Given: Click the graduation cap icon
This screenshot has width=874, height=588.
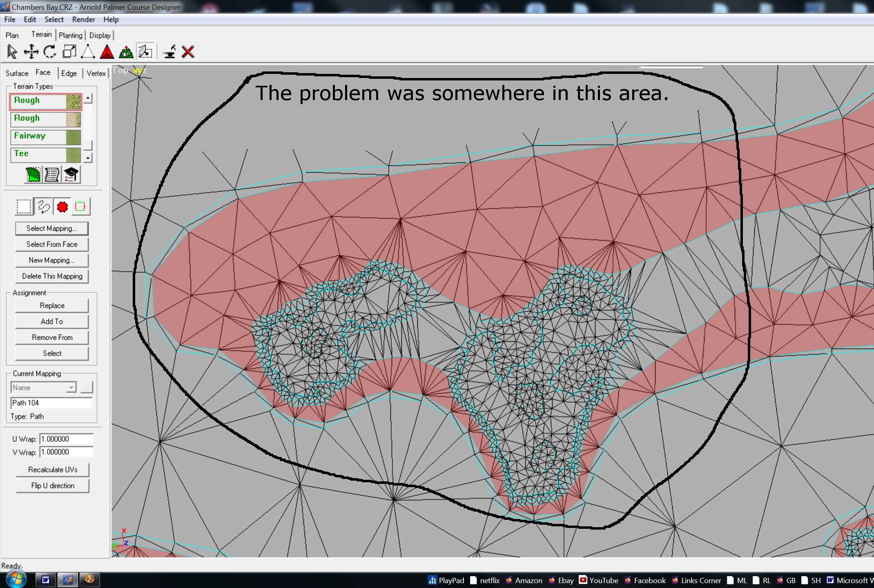Looking at the screenshot, I should pyautogui.click(x=71, y=175).
